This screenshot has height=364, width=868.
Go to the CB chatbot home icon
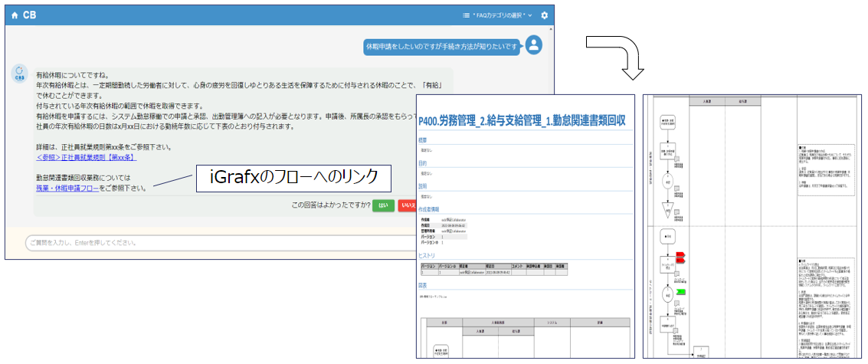point(15,15)
